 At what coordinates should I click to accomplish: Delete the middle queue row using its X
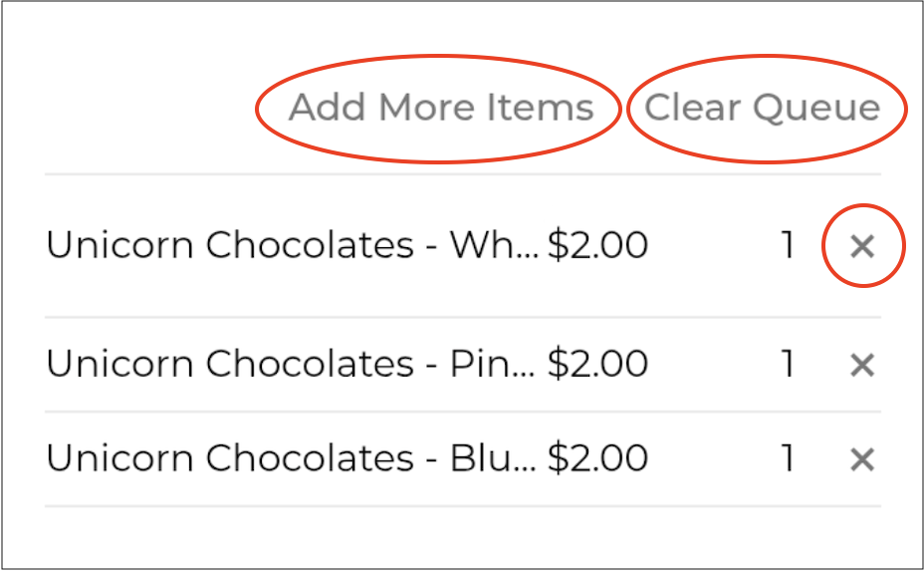[862, 366]
